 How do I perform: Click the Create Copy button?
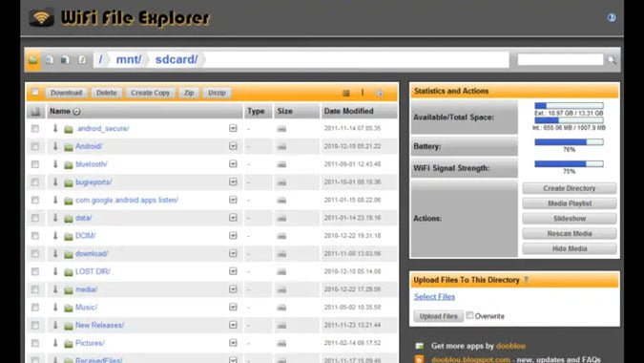[x=150, y=93]
